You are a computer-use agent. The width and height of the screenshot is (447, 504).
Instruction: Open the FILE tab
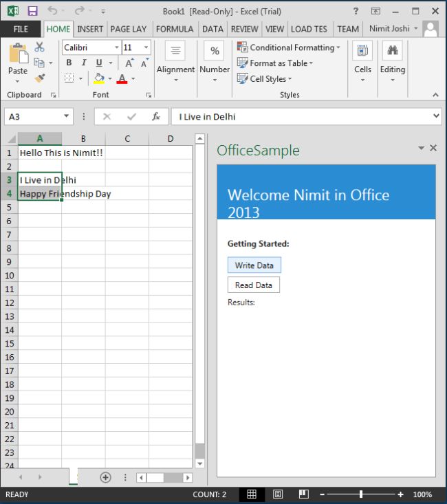(x=21, y=30)
